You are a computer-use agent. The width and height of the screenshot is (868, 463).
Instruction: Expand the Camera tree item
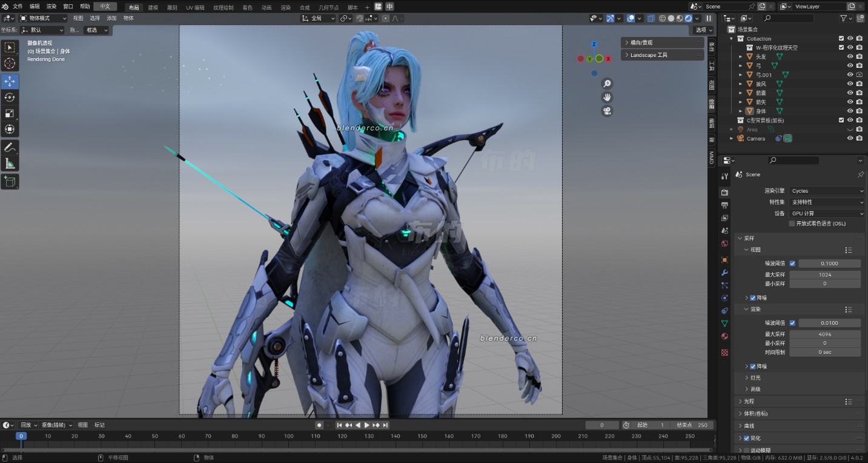(732, 138)
